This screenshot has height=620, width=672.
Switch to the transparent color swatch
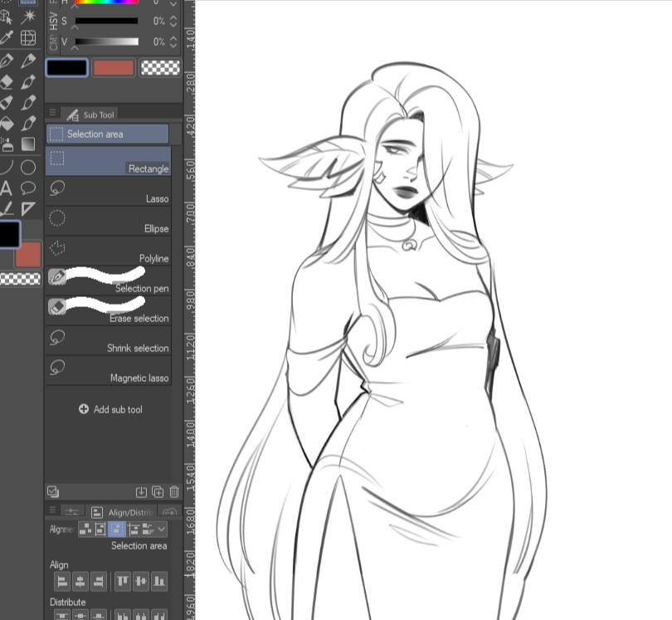[x=161, y=68]
